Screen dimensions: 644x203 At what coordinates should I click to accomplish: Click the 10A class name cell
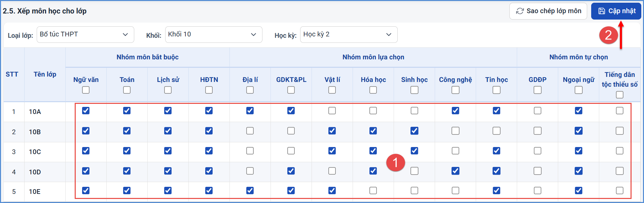[45, 112]
